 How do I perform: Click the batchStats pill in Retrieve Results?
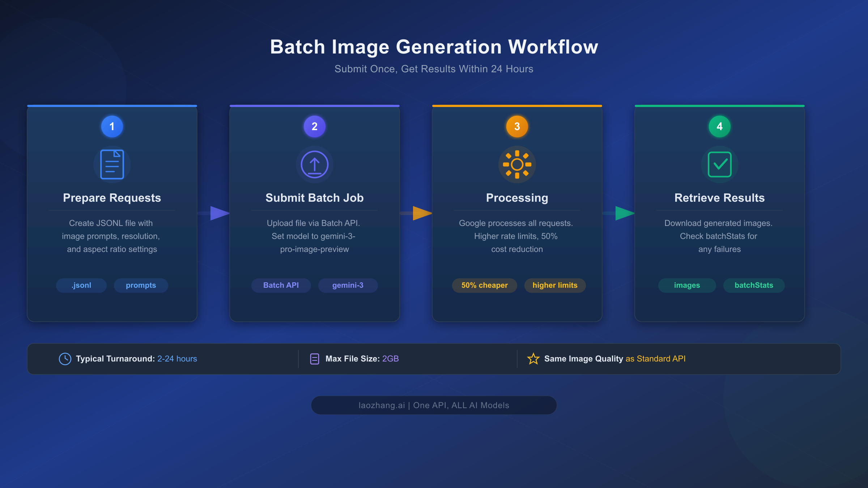pyautogui.click(x=753, y=285)
